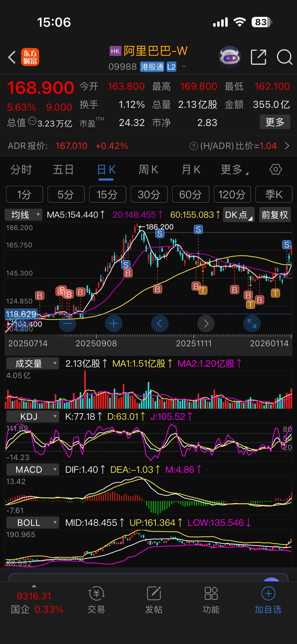Screen dimensions: 297x644
Task: Toggle 前复权 adjustment mode
Action: 275,215
